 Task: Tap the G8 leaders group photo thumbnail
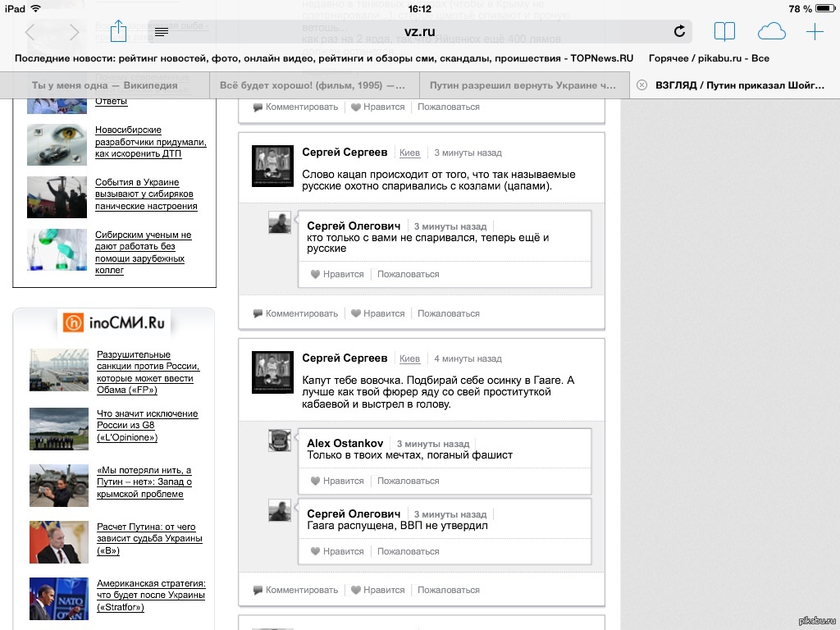(59, 428)
